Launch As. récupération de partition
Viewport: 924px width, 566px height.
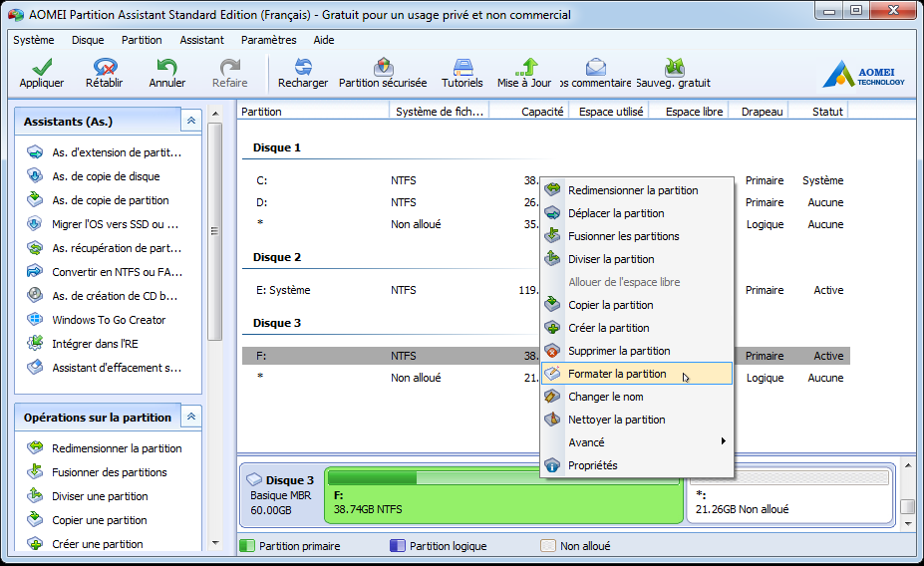click(105, 248)
